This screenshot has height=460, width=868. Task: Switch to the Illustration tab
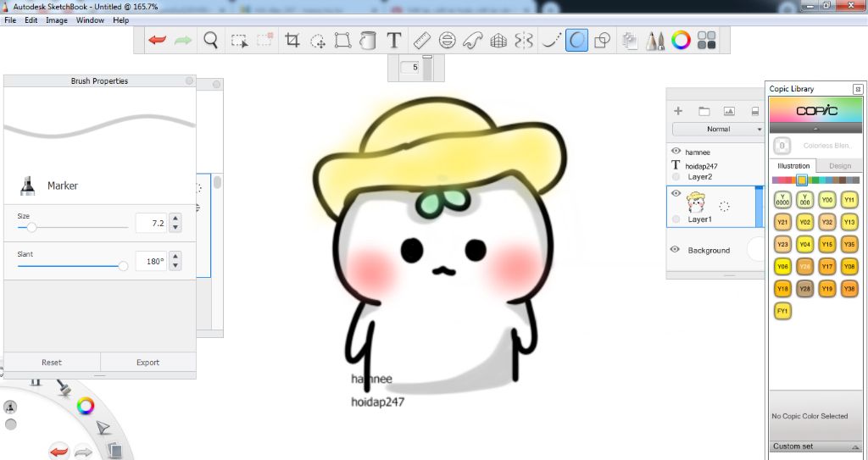[x=793, y=165]
